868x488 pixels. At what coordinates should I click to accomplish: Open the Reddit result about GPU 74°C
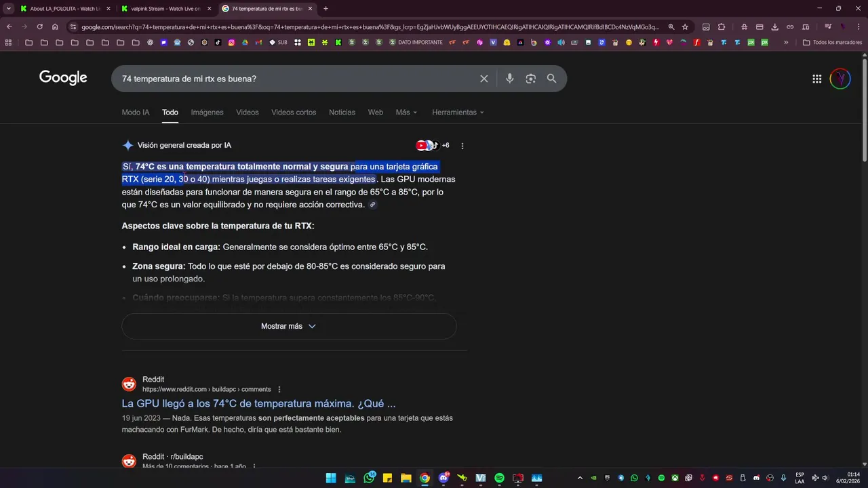[258, 404]
